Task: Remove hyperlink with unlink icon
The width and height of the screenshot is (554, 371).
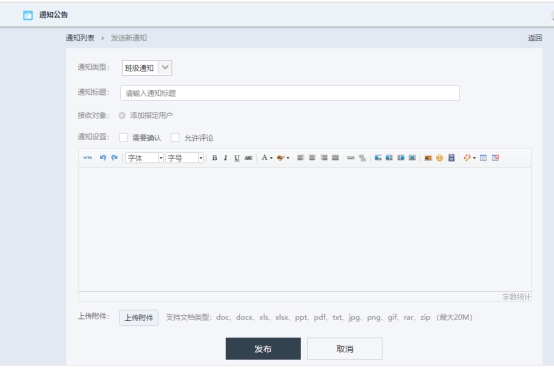Action: [x=362, y=158]
